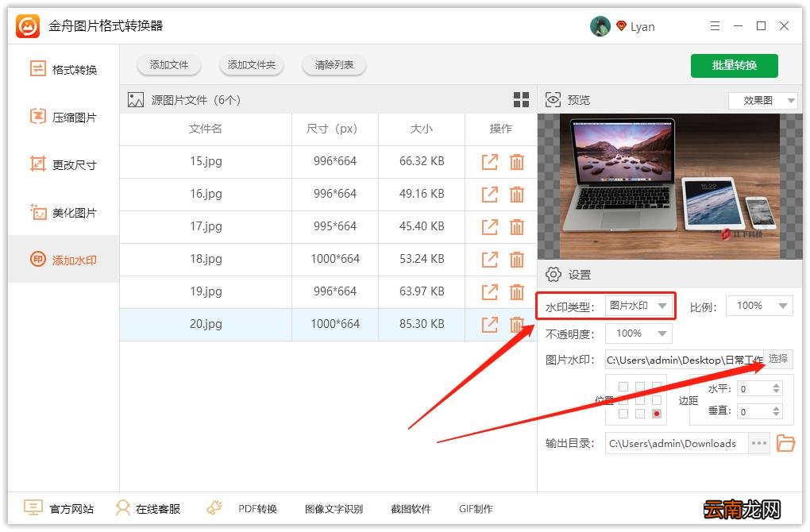Delete 16.jpg with its trash icon

tap(517, 195)
